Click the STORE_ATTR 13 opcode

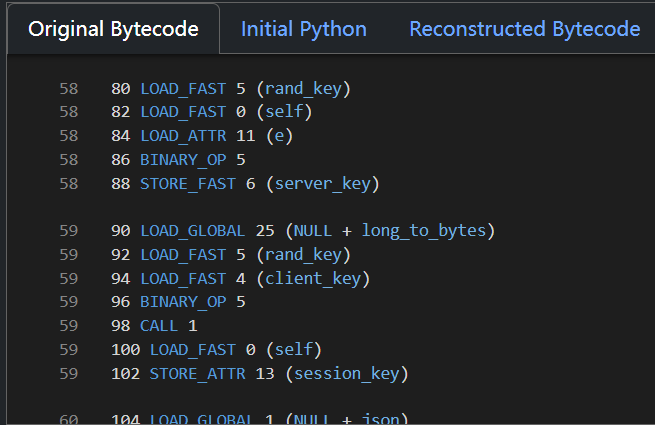point(198,374)
